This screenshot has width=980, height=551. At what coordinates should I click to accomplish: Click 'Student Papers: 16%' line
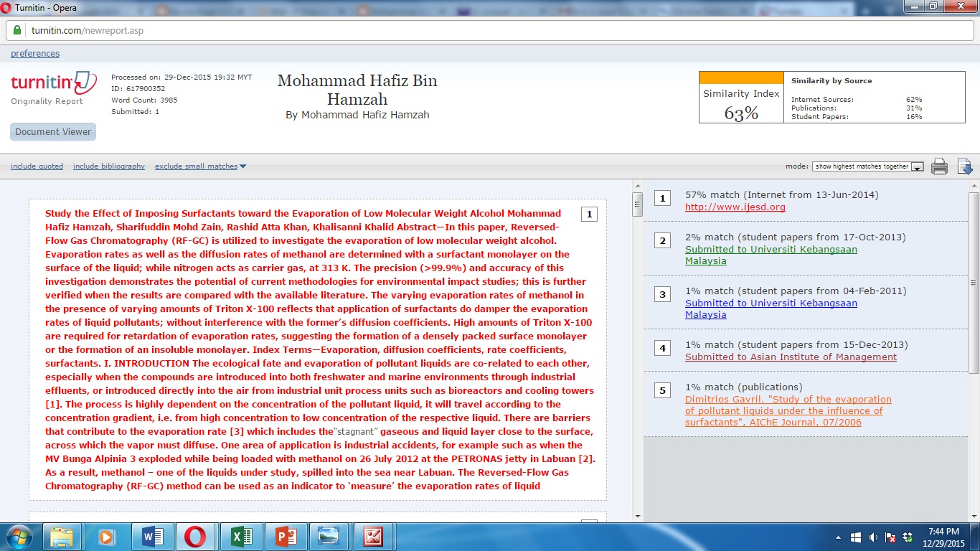(x=857, y=117)
